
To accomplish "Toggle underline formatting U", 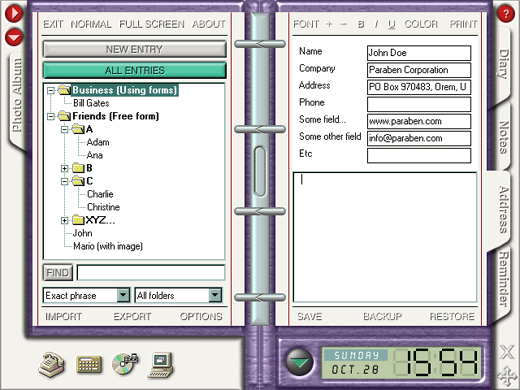I will click(392, 24).
